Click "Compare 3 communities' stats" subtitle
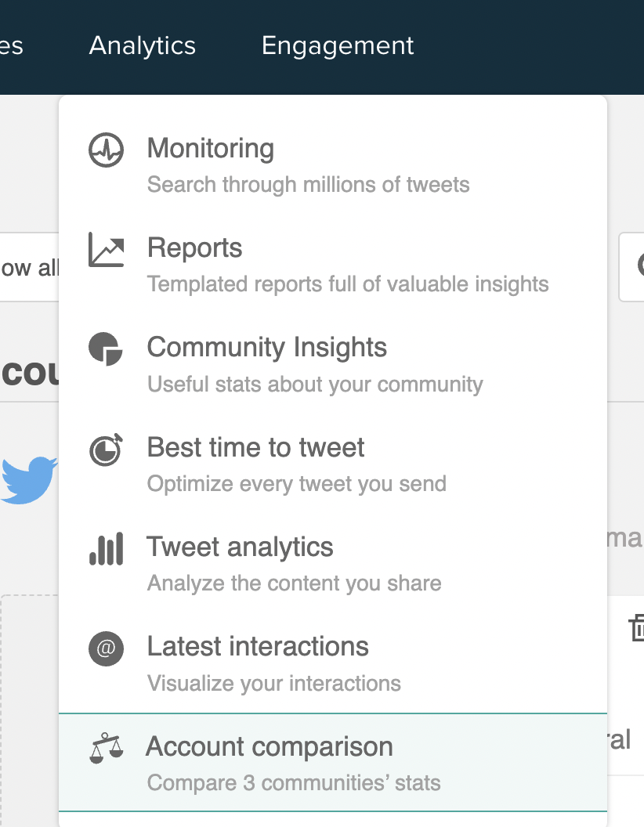 294,783
